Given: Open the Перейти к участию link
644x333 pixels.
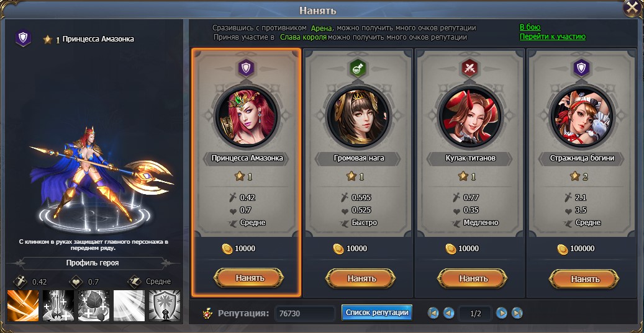Looking at the screenshot, I should [x=553, y=37].
